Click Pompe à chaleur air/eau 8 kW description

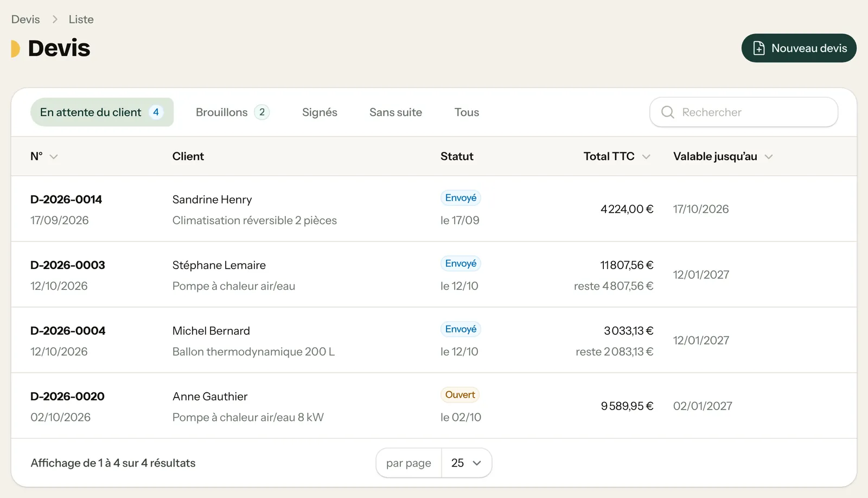click(248, 417)
